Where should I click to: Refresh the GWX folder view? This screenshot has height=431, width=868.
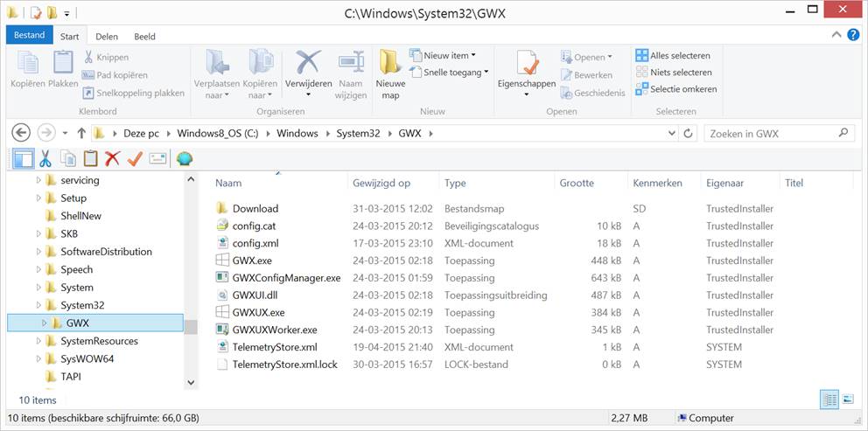tap(688, 133)
